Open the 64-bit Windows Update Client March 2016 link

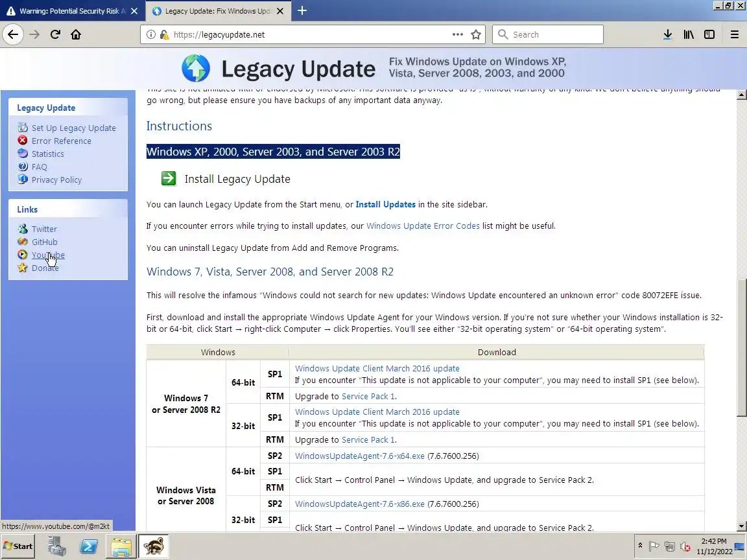pos(377,369)
